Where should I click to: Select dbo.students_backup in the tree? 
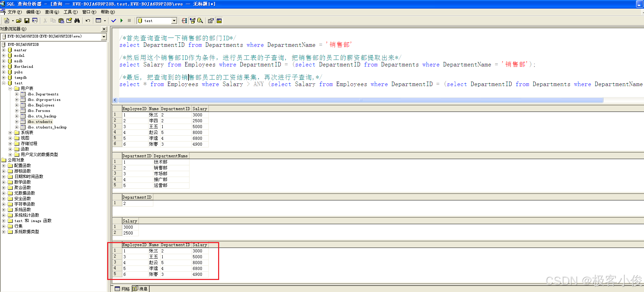pos(47,127)
